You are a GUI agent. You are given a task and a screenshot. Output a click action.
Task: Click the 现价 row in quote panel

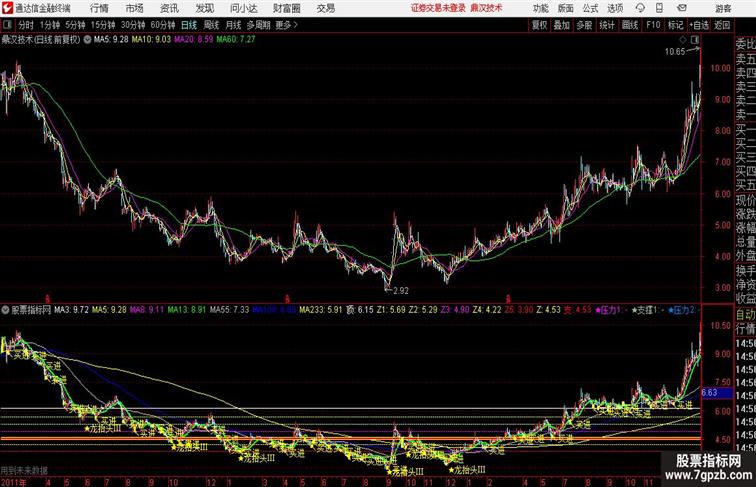tap(745, 200)
